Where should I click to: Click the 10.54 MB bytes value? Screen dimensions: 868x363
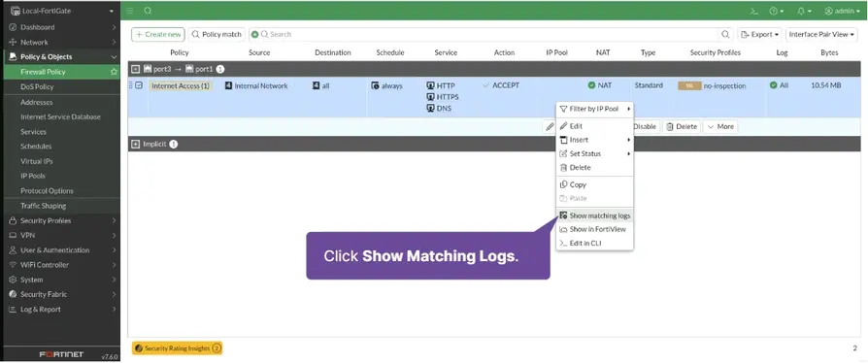(x=826, y=85)
